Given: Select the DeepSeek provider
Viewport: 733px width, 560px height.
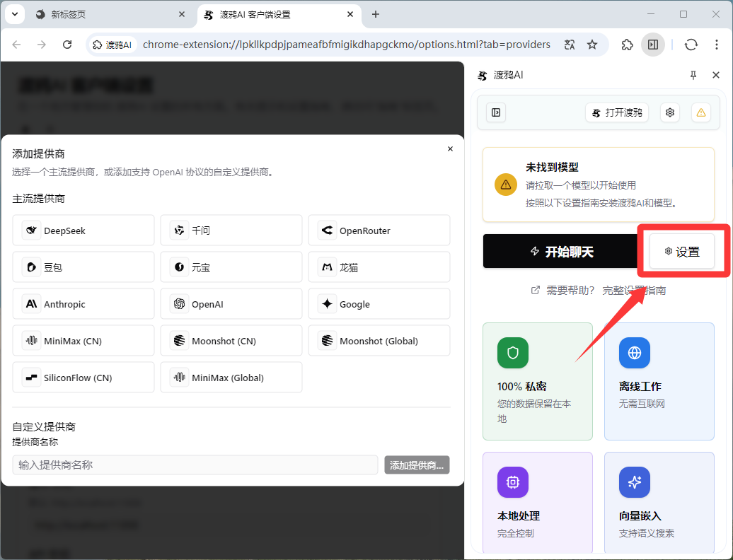Looking at the screenshot, I should (x=83, y=231).
